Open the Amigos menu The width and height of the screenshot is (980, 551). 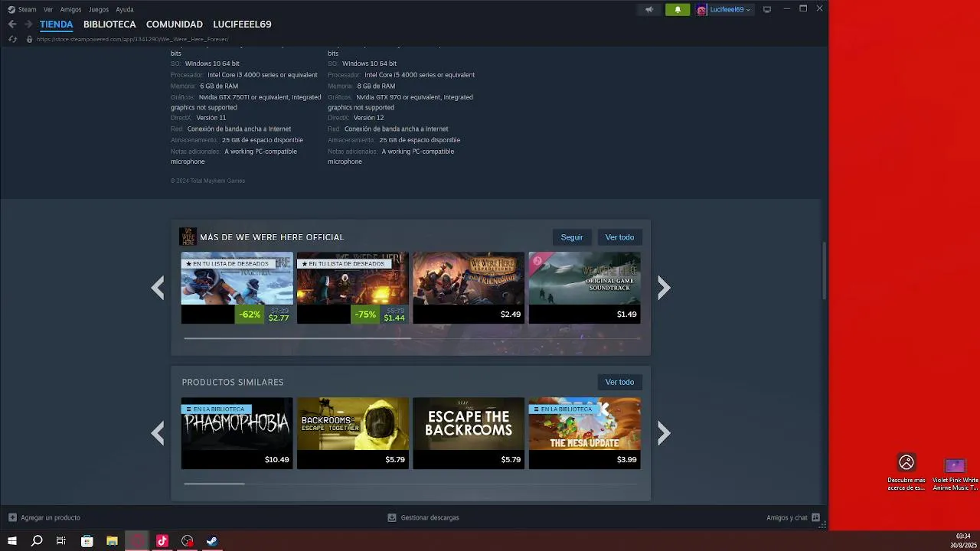click(x=70, y=10)
